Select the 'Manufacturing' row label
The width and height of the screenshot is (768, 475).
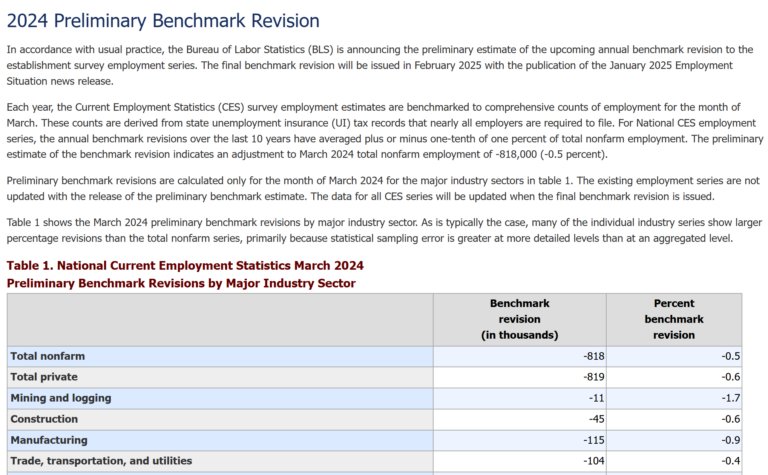[x=49, y=440]
